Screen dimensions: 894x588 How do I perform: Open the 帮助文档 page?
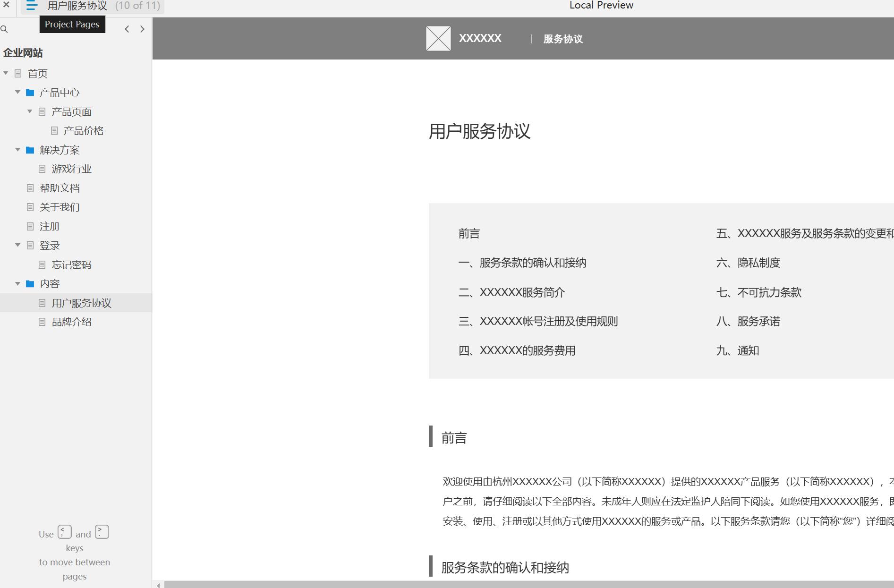60,188
